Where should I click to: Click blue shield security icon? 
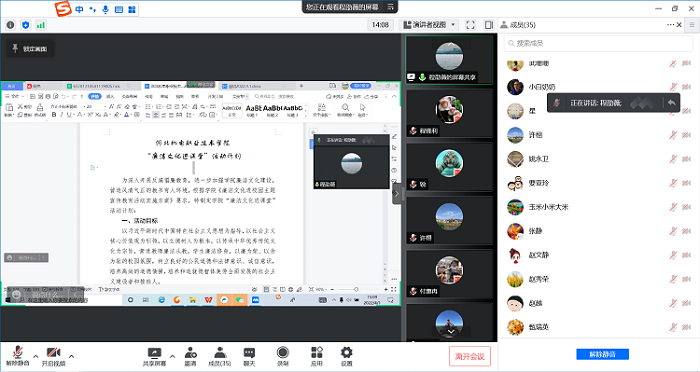tap(25, 25)
